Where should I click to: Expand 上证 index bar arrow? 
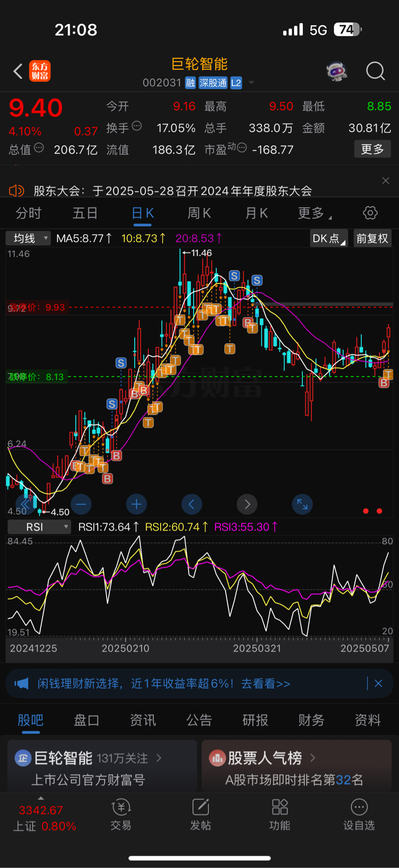click(41, 798)
